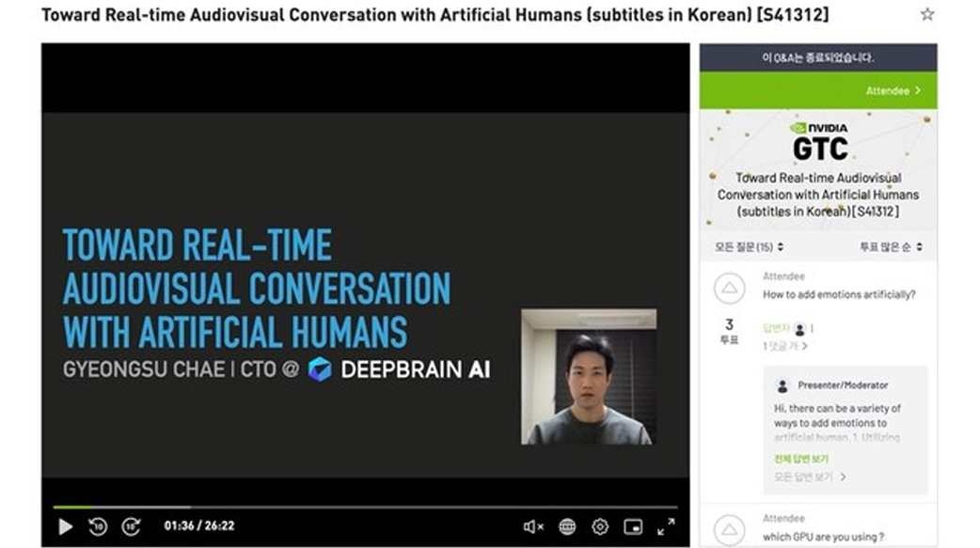980x548 pixels.
Task: Unmute the video audio
Action: point(533,526)
